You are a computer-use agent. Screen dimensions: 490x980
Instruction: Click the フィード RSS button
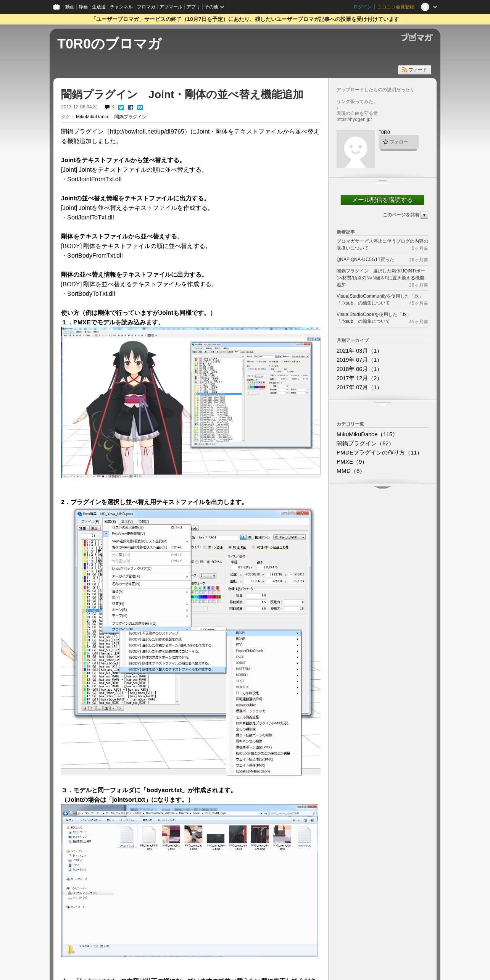coord(414,70)
